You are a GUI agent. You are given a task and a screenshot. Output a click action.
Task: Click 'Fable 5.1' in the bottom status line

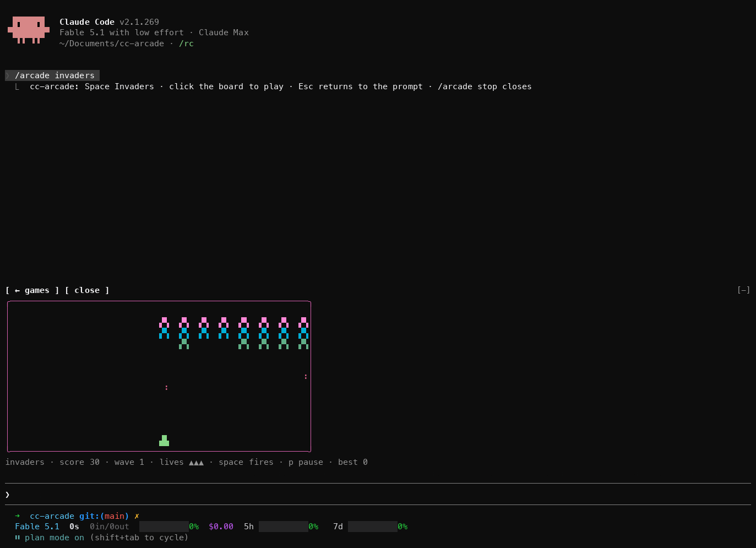pos(37,527)
